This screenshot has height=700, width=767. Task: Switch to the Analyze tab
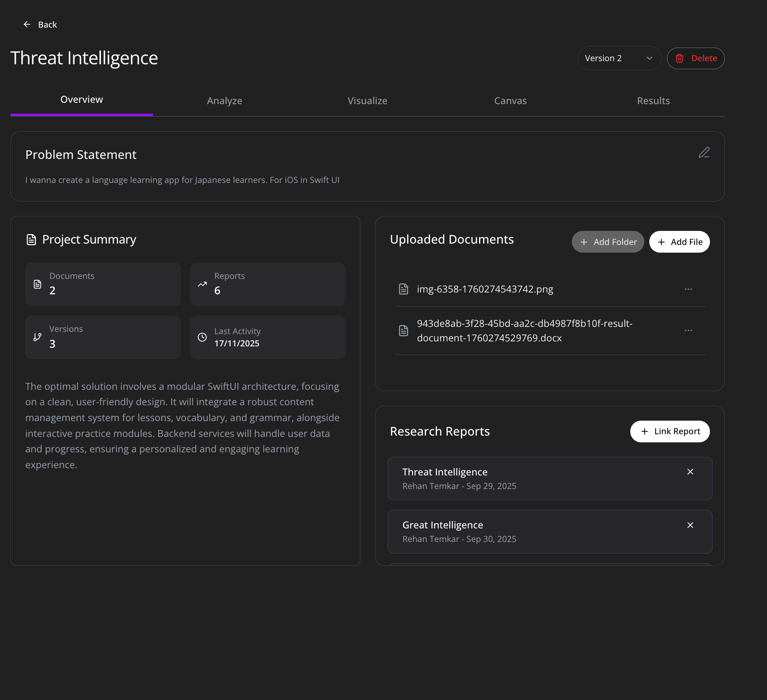pyautogui.click(x=224, y=101)
